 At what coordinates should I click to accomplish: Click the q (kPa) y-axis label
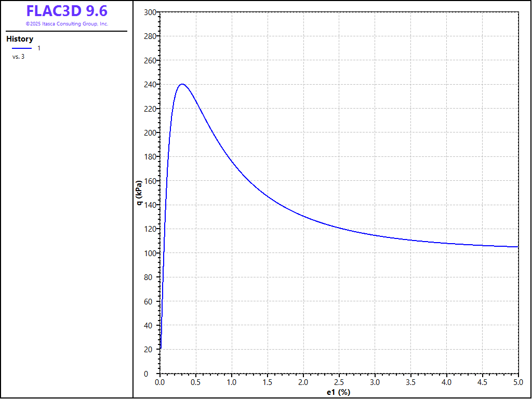tap(139, 193)
